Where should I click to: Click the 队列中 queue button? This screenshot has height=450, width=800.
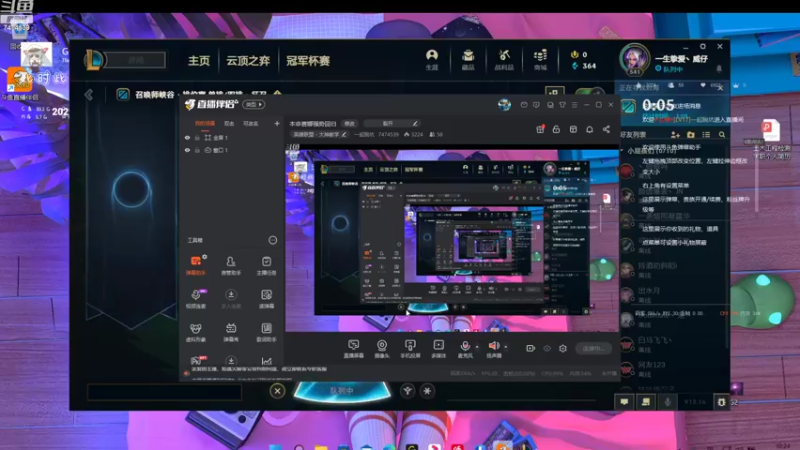pyautogui.click(x=342, y=391)
